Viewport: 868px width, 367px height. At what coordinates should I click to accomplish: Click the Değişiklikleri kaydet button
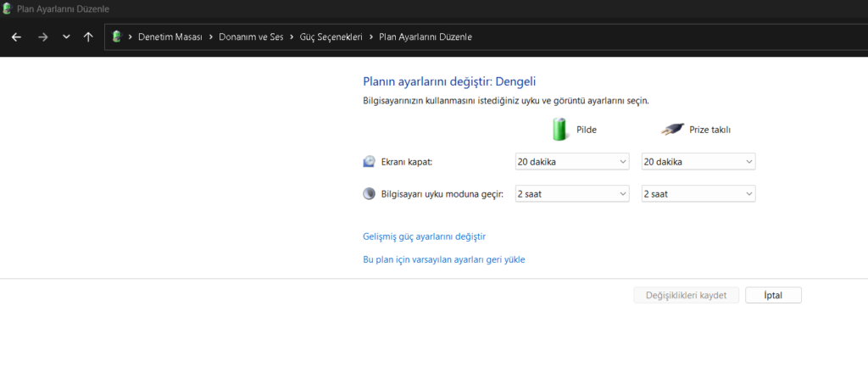(686, 295)
